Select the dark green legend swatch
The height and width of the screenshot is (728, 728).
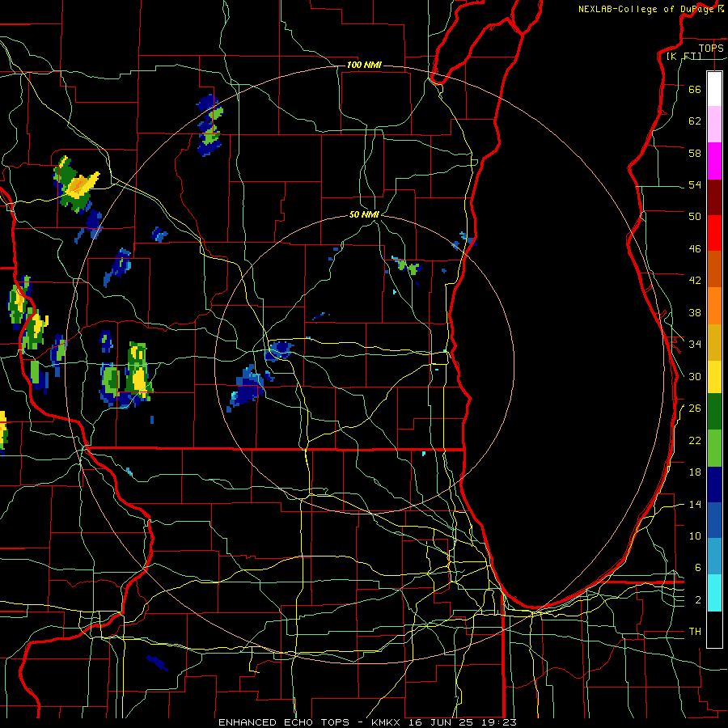click(x=714, y=412)
